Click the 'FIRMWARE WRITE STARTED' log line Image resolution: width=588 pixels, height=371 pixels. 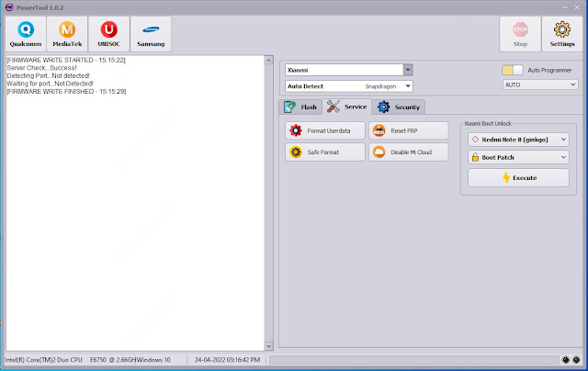point(66,60)
